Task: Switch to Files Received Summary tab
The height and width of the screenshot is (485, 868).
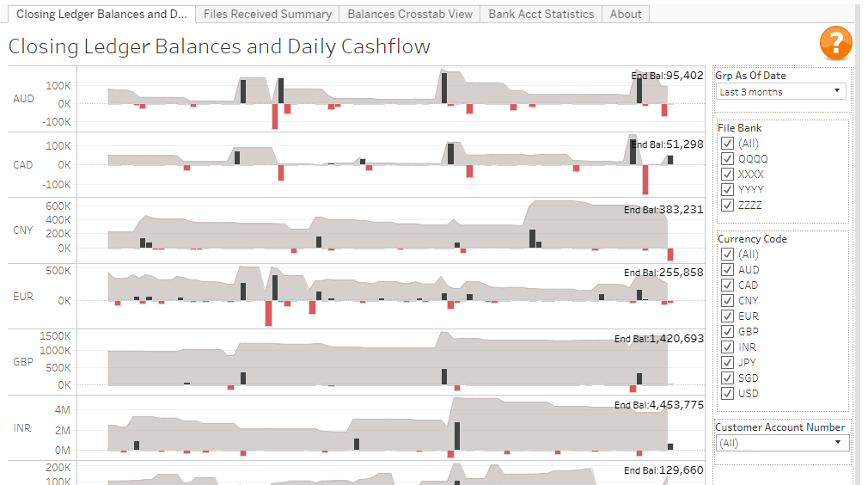Action: (267, 14)
